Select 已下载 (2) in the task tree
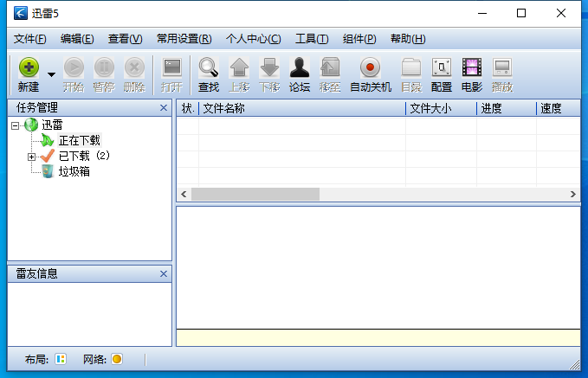 pyautogui.click(x=84, y=156)
